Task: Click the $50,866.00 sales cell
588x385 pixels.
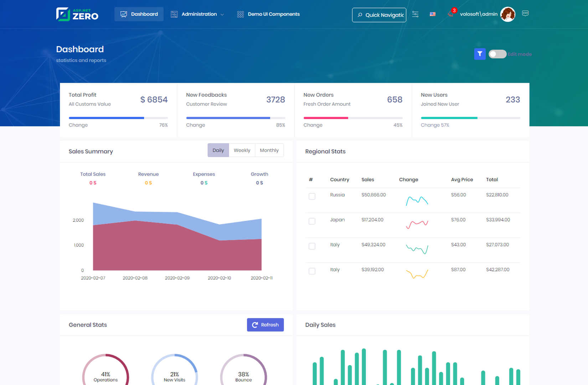Action: point(373,195)
